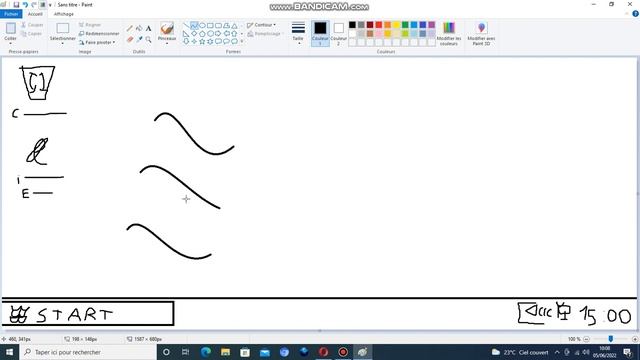This screenshot has height=360, width=640.
Task: Select the Rectangle shape
Action: tap(210, 25)
